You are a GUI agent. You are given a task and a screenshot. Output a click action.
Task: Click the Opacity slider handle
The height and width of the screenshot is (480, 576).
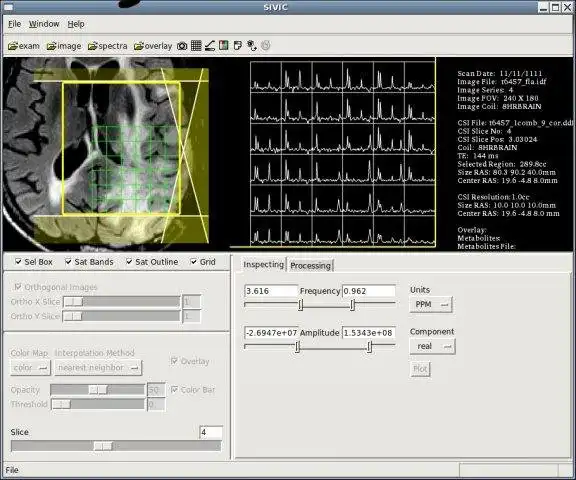98,389
